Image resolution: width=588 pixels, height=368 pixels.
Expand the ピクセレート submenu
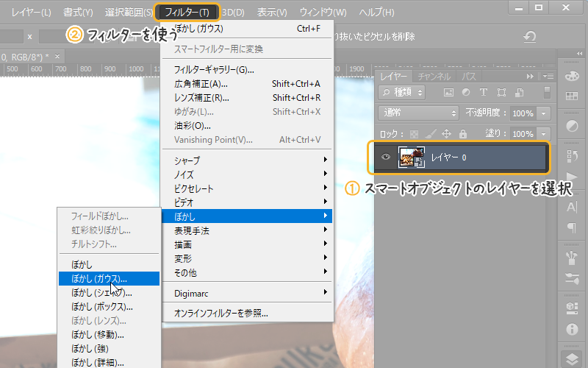[248, 188]
